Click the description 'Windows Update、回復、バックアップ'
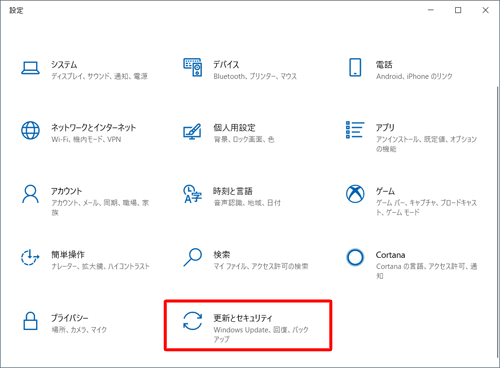 [261, 334]
